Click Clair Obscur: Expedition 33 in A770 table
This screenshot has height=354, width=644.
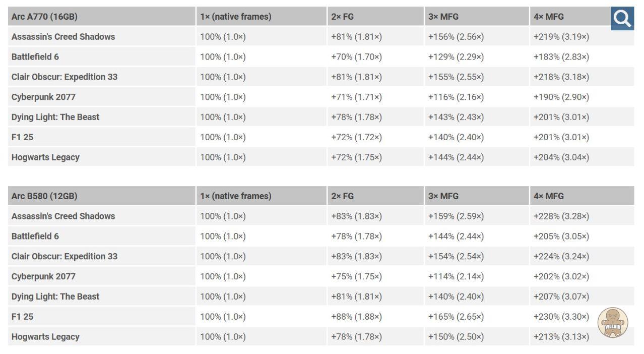coord(65,77)
